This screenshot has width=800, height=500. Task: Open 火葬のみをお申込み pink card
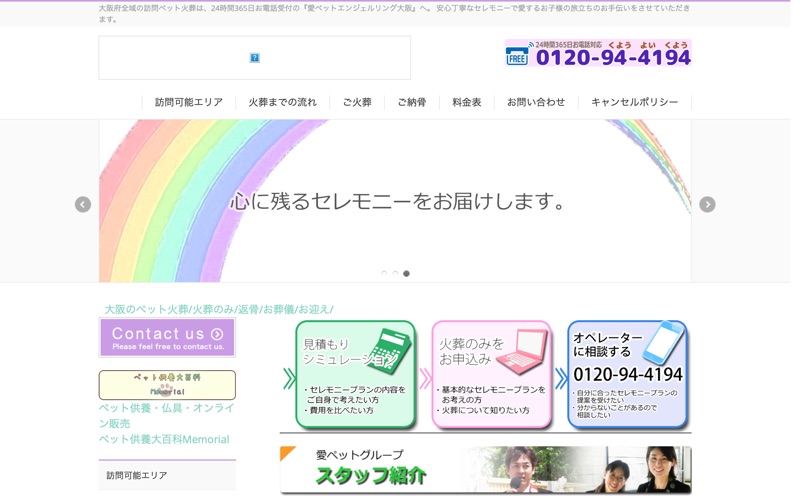click(x=492, y=374)
